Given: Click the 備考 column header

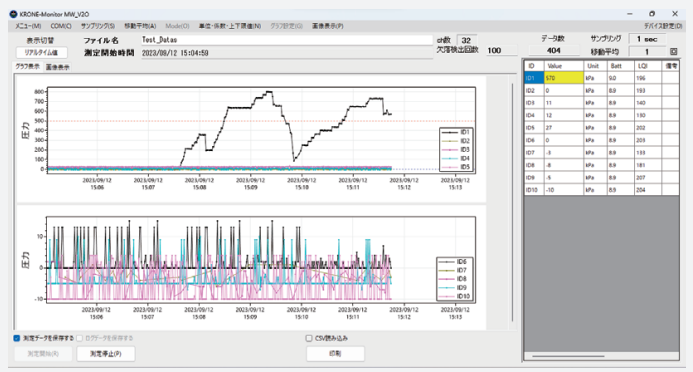Looking at the screenshot, I should click(670, 66).
